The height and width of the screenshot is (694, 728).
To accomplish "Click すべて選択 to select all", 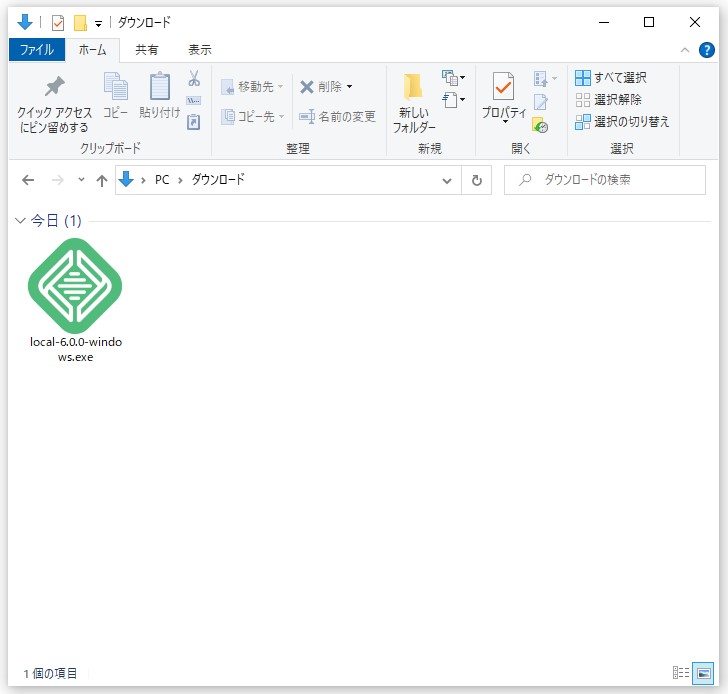I will click(611, 78).
